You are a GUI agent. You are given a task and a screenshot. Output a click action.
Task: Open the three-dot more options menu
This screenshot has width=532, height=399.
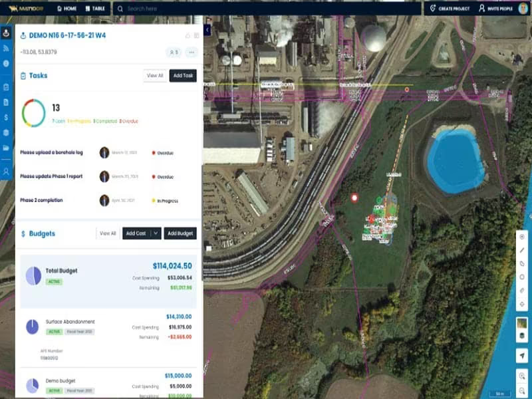tap(192, 53)
